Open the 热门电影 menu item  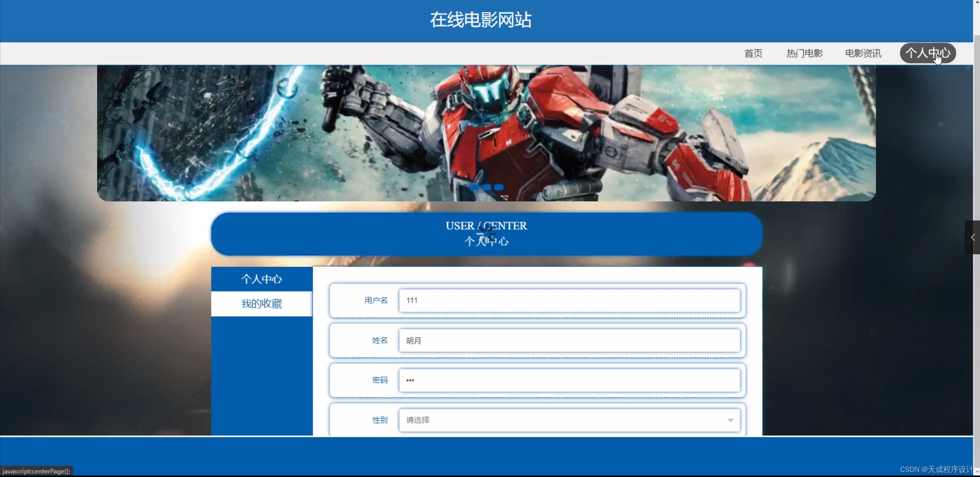tap(804, 53)
